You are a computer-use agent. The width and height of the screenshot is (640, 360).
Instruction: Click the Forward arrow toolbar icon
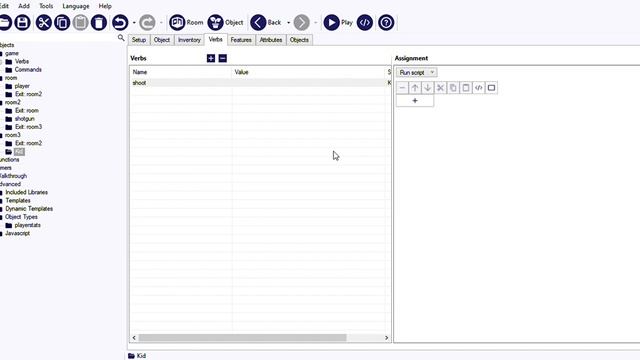[x=302, y=22]
